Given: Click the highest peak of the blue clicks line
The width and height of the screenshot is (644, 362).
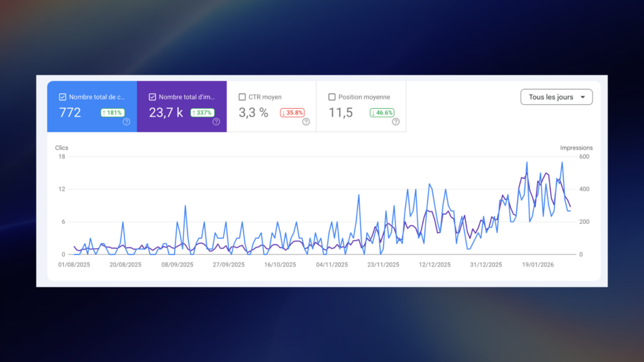Looking at the screenshot, I should pyautogui.click(x=527, y=162).
